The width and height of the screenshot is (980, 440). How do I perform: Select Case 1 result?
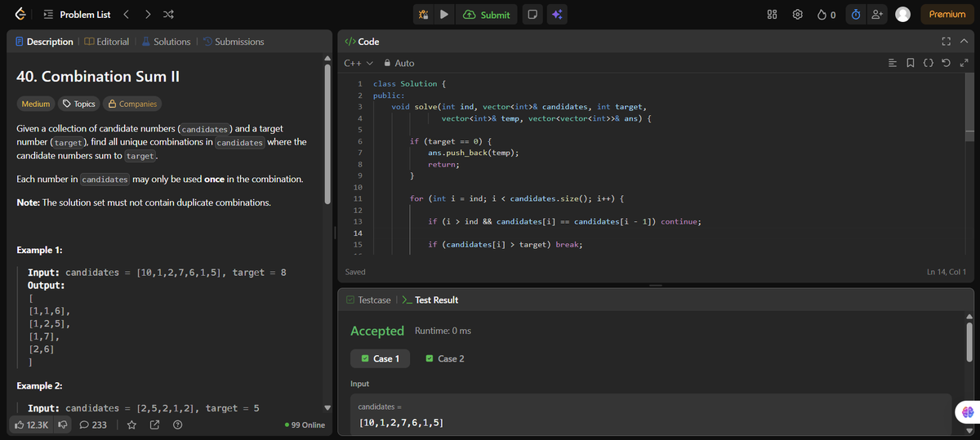(x=380, y=358)
